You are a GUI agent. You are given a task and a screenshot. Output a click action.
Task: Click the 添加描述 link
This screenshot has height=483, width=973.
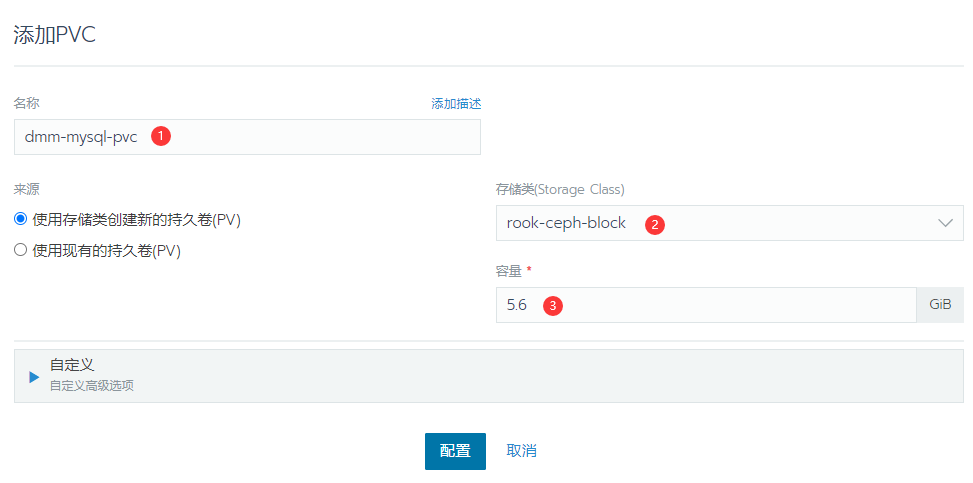456,104
